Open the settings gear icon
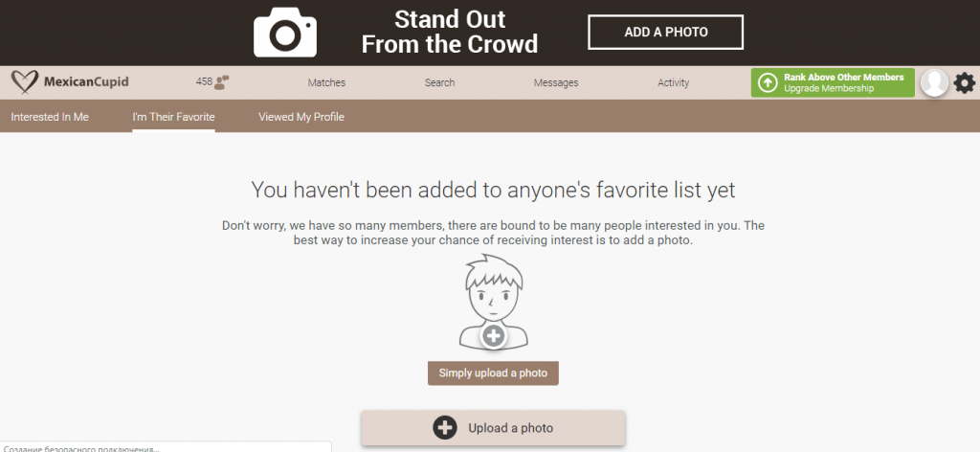This screenshot has height=452, width=980. [964, 83]
